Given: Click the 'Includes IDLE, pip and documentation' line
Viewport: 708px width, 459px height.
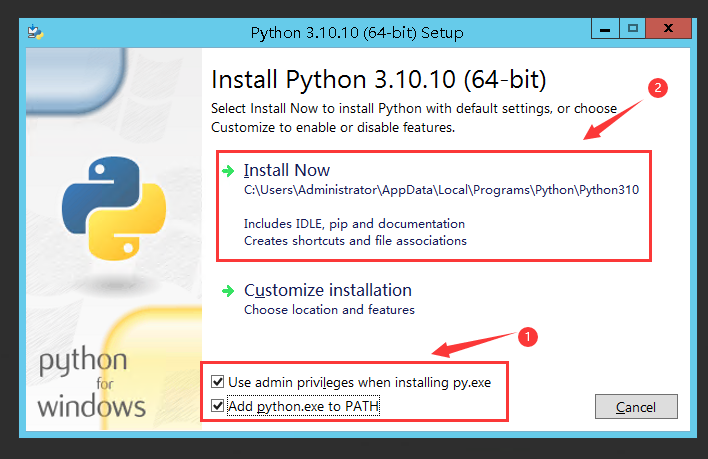Looking at the screenshot, I should (x=354, y=224).
